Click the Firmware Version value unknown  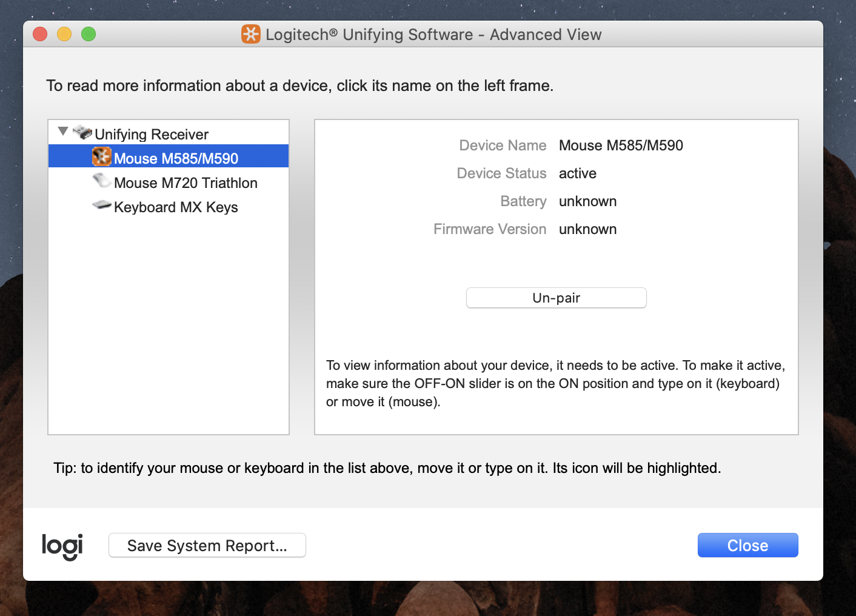[x=587, y=229]
